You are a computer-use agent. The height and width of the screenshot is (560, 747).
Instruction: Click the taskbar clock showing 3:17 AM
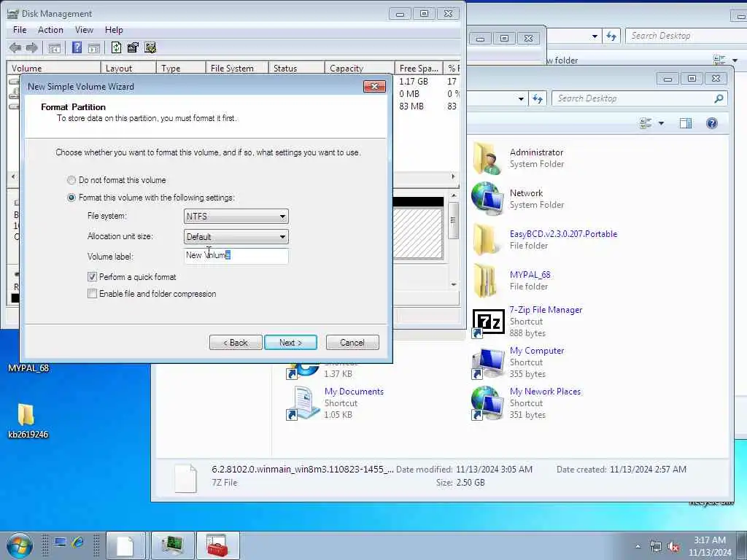tap(710, 546)
